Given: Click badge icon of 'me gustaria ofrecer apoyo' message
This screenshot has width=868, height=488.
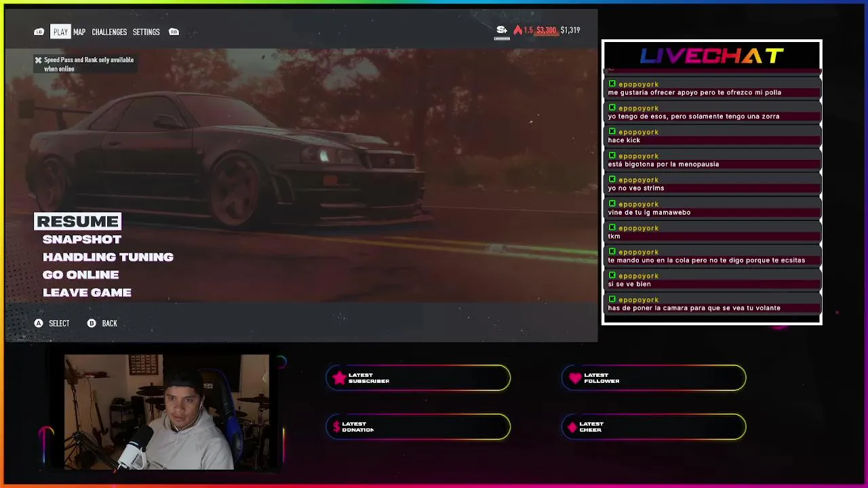Looking at the screenshot, I should [612, 84].
